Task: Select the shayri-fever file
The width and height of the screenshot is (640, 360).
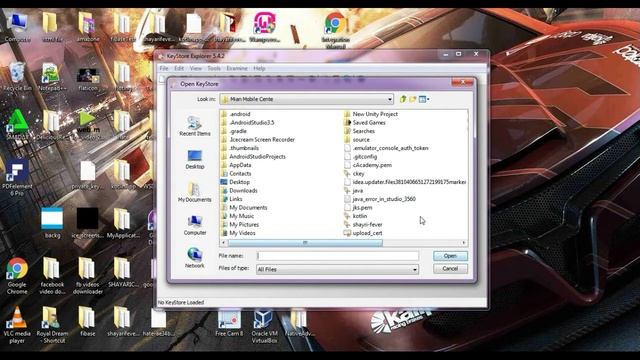Action: pos(363,224)
